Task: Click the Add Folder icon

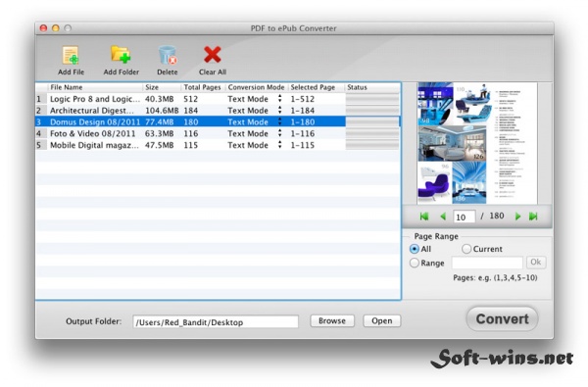Action: click(121, 55)
